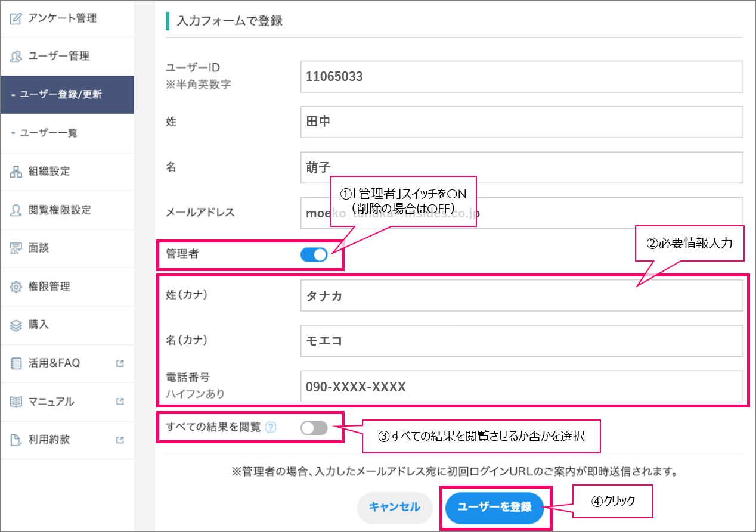Image resolution: width=756 pixels, height=532 pixels.
Task: Open マニュアル link in sidebar
Action: click(x=67, y=402)
